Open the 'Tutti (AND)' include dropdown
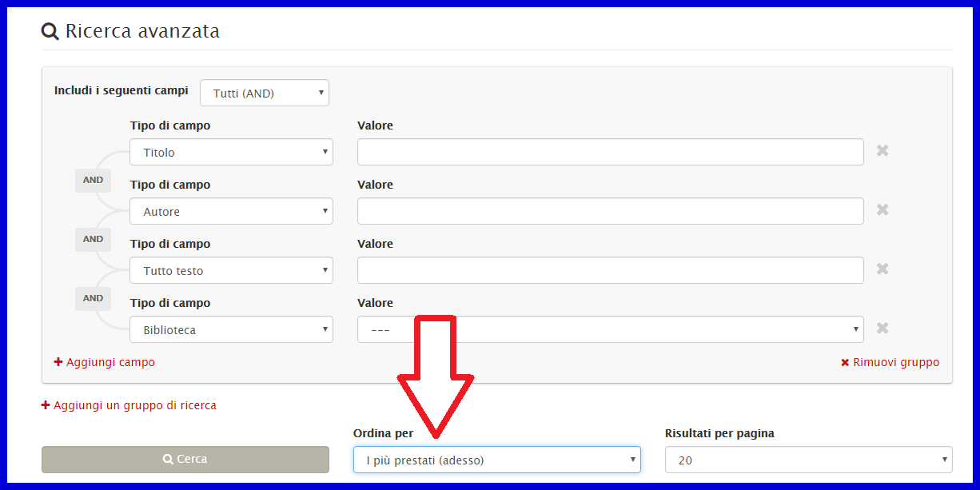The height and width of the screenshot is (490, 980). pos(264,94)
